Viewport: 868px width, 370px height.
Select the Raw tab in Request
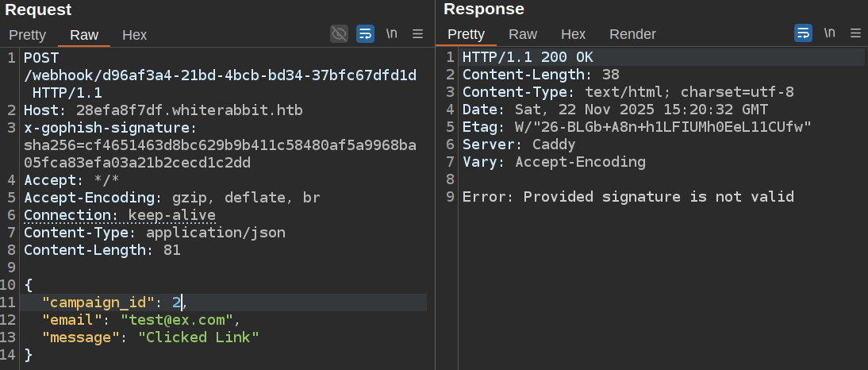84,35
